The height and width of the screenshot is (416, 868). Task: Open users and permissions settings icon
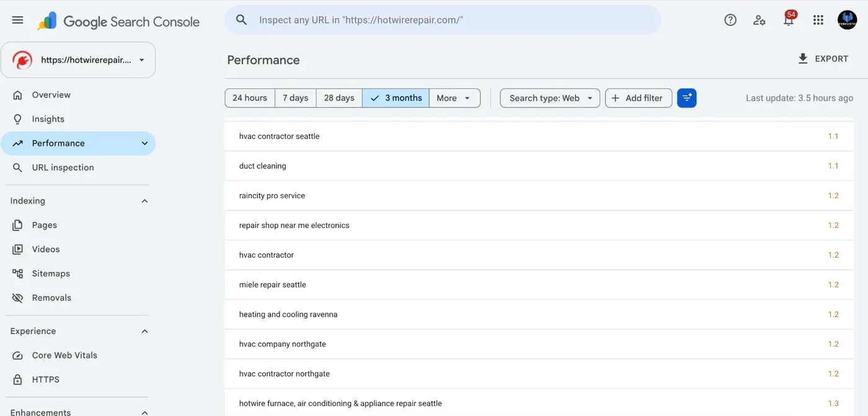tap(759, 20)
